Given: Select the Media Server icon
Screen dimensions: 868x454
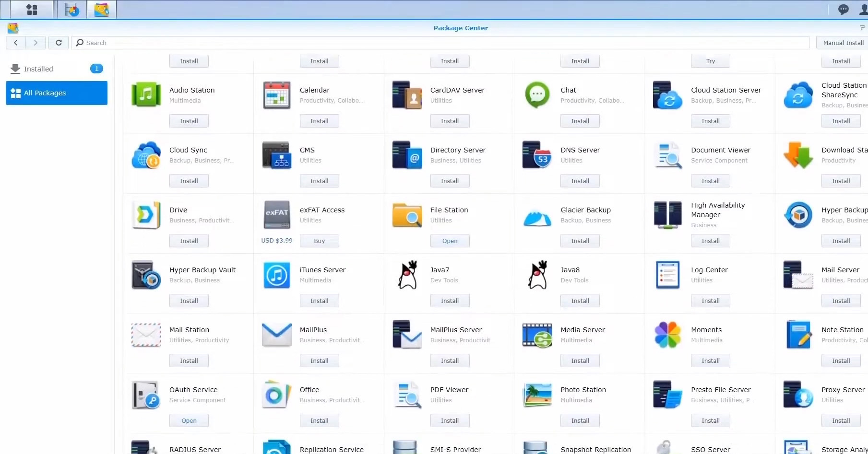Looking at the screenshot, I should [x=537, y=335].
